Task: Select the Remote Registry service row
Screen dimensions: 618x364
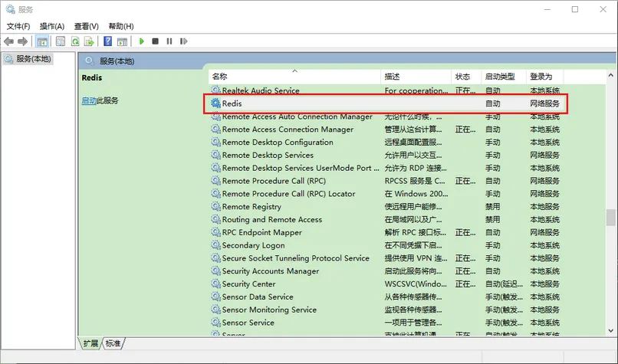Action: click(x=251, y=207)
